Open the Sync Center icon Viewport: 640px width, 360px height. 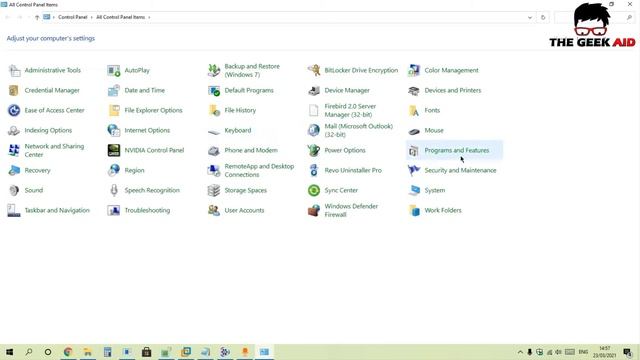314,190
